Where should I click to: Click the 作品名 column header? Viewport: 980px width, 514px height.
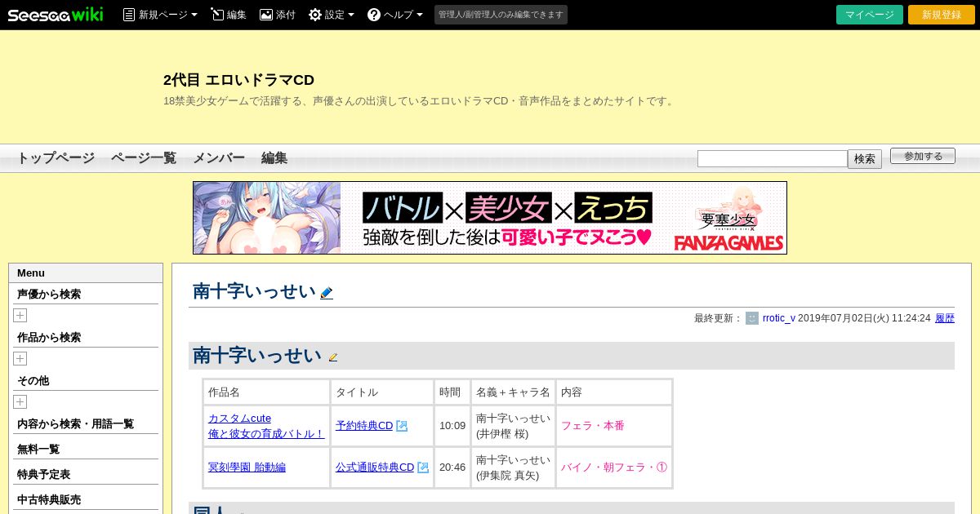tap(266, 392)
